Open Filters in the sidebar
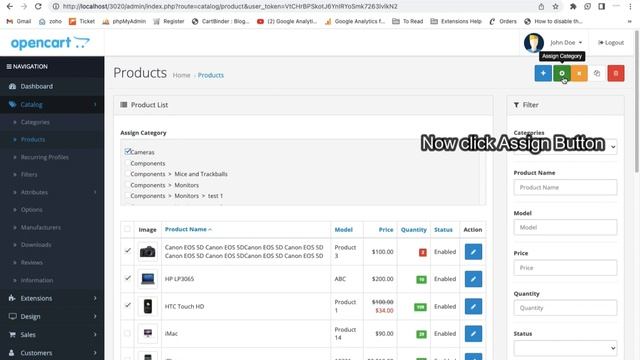Screen dimensions: 640x360 click(29, 174)
